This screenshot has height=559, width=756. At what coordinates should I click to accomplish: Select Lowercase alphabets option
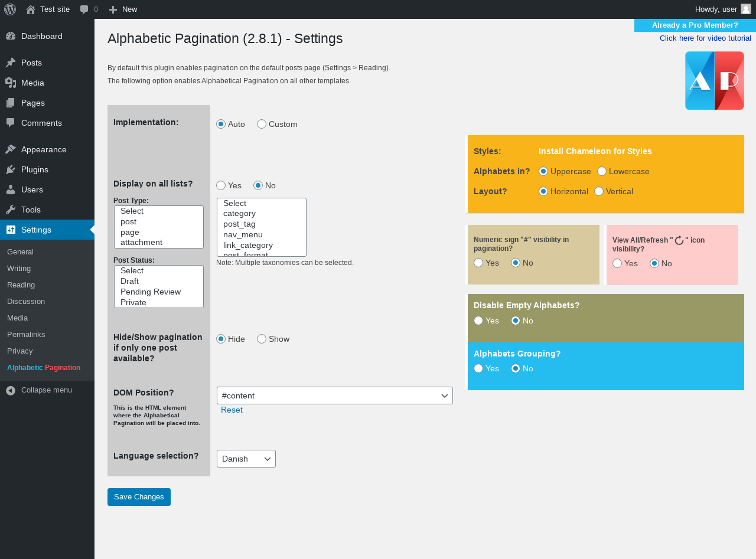[x=602, y=171]
